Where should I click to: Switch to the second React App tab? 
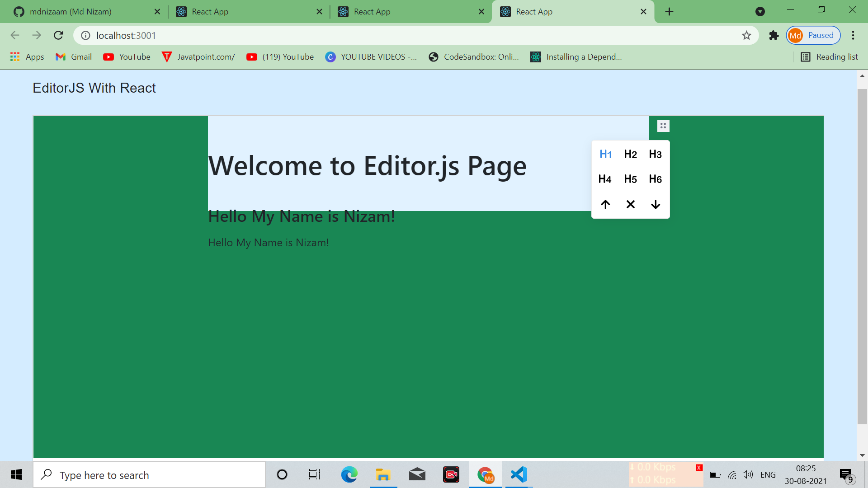click(x=410, y=12)
